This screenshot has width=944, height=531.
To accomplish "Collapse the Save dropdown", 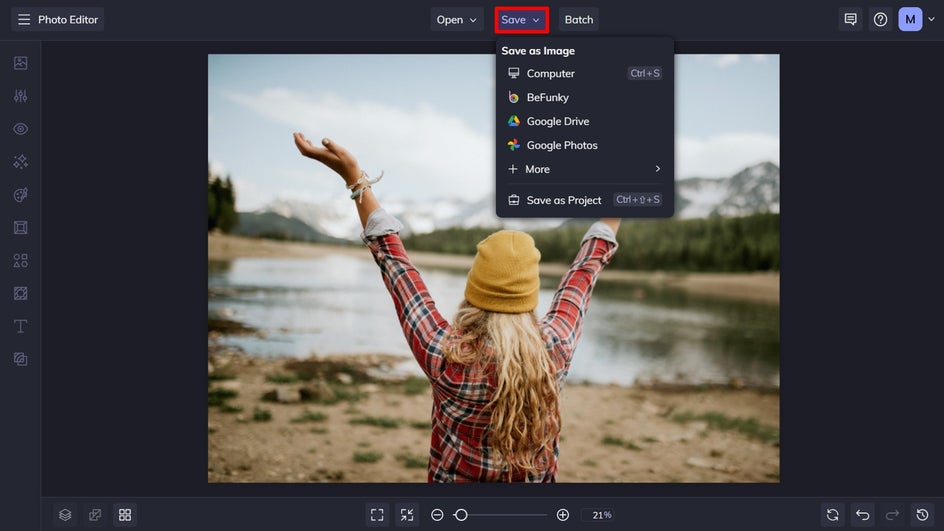I will tap(521, 20).
